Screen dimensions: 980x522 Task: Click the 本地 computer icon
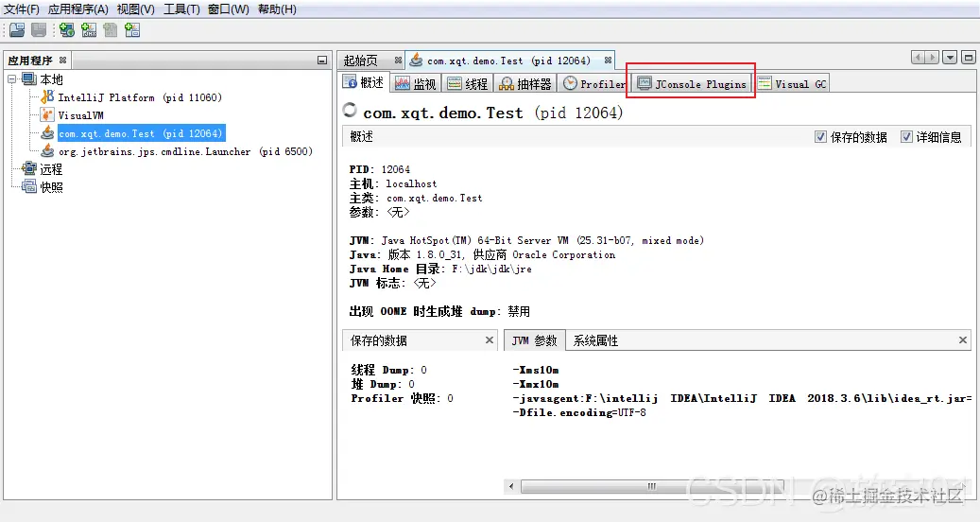pos(29,78)
